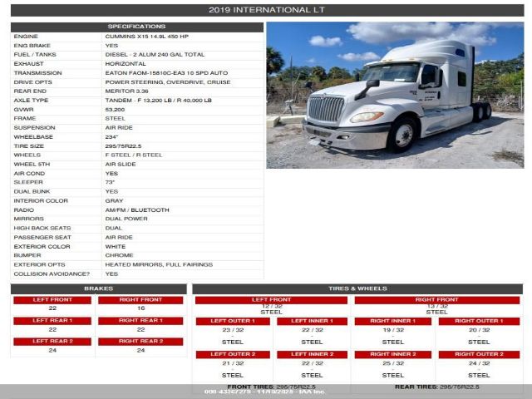Click the truck photo thumbnail

pyautogui.click(x=395, y=95)
